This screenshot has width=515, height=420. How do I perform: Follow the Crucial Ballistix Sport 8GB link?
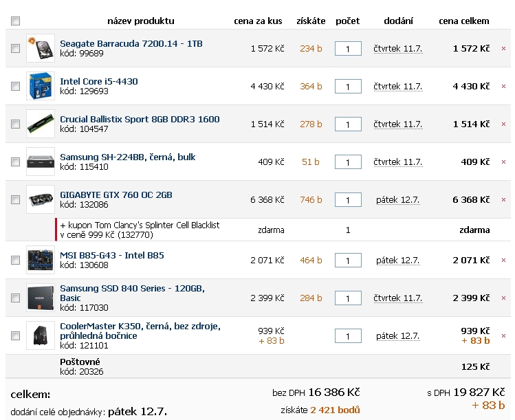tap(140, 119)
